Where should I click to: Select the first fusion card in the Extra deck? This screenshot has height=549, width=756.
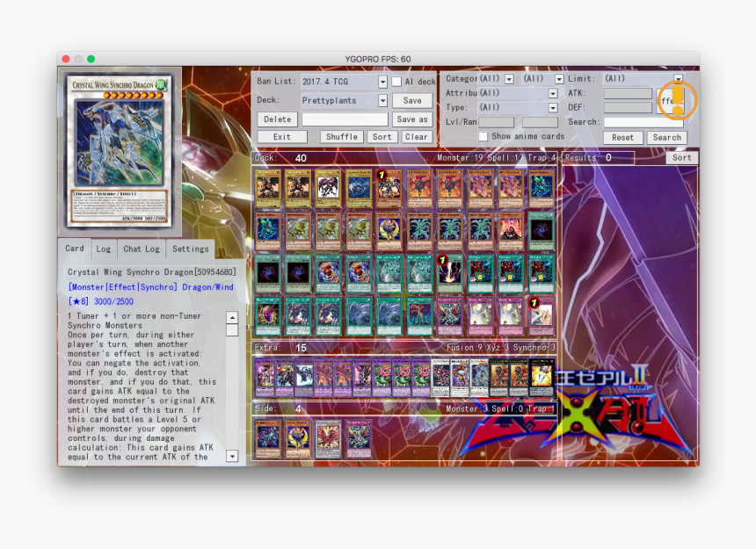265,377
